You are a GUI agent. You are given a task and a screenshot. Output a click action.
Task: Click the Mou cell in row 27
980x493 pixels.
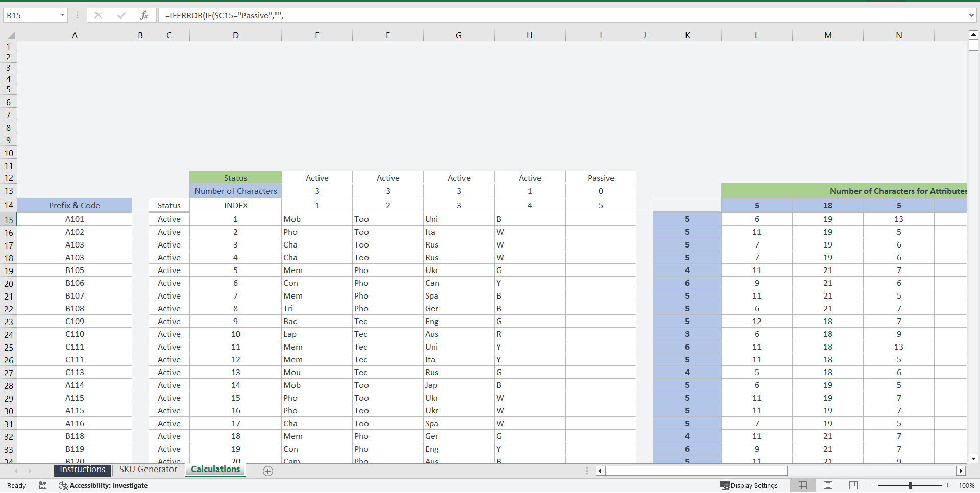(x=317, y=372)
